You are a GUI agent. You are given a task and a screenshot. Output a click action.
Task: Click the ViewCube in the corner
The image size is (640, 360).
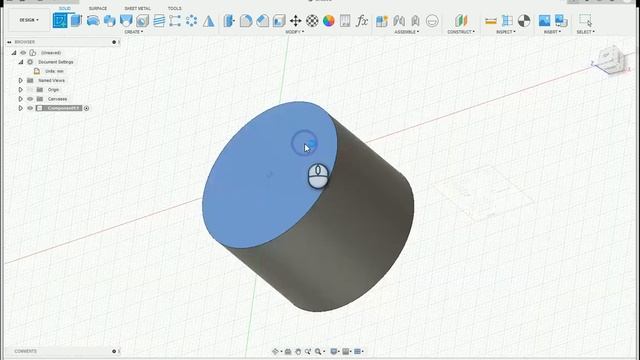pyautogui.click(x=611, y=60)
